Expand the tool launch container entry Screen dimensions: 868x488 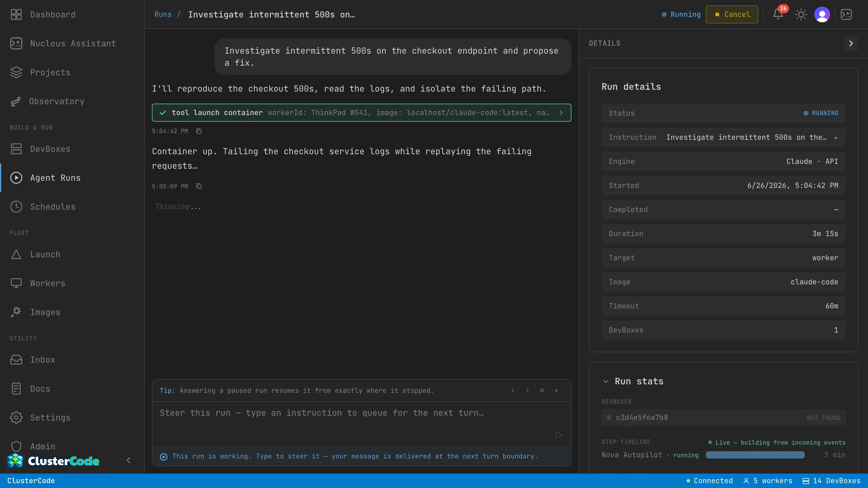362,112
